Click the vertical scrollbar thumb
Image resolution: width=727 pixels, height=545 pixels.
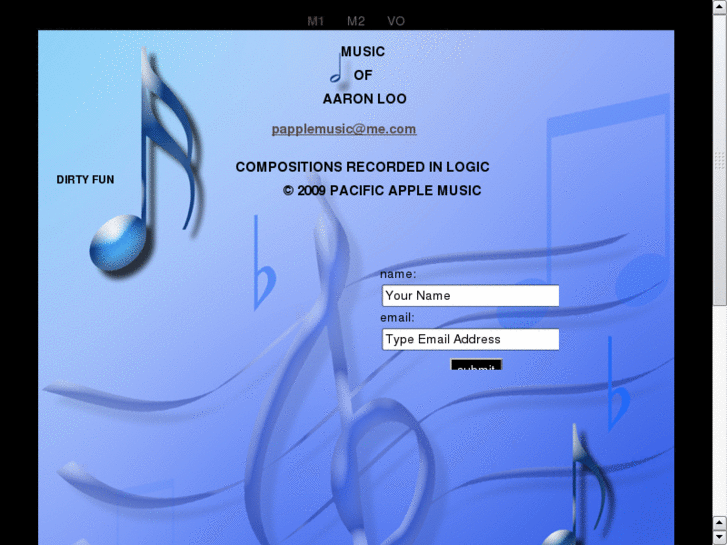(x=720, y=160)
